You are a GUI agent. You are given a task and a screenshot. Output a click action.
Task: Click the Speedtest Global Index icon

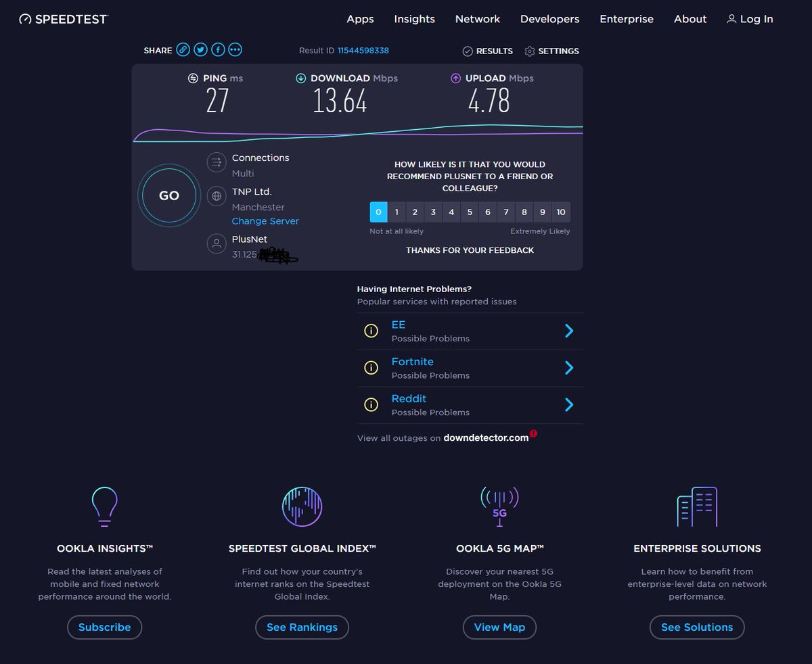(x=302, y=506)
